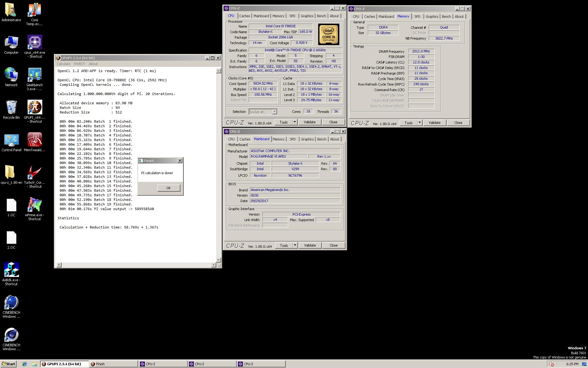This screenshot has width=588, height=368.
Task: Select the upper CINEBENCH Windows icon
Action: coord(11,303)
